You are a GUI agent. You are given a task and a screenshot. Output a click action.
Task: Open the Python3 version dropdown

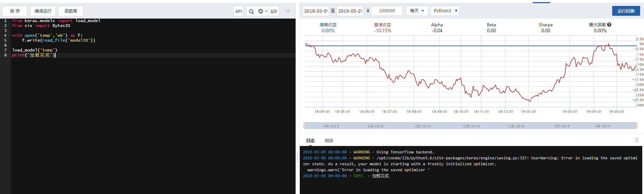(445, 11)
